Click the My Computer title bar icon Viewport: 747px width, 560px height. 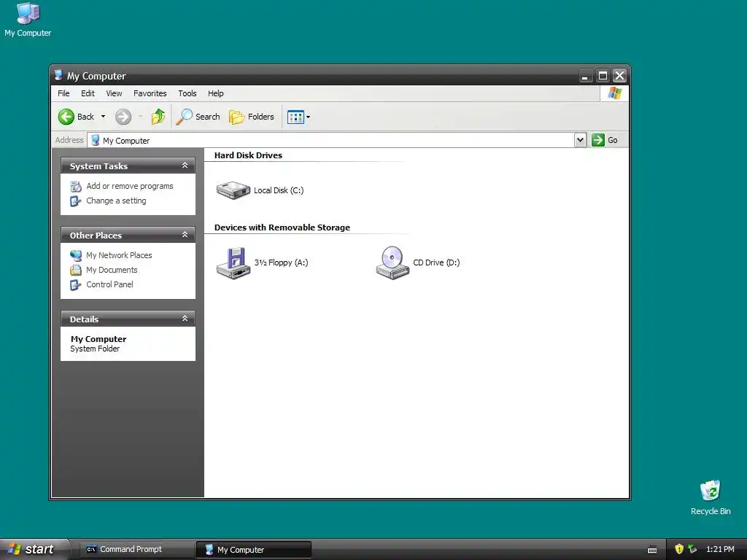[58, 75]
